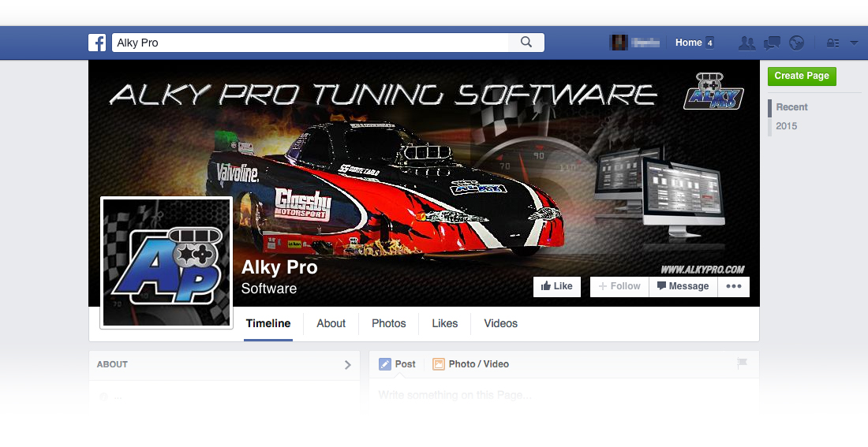Open the messages chat bubbles icon

pos(772,43)
